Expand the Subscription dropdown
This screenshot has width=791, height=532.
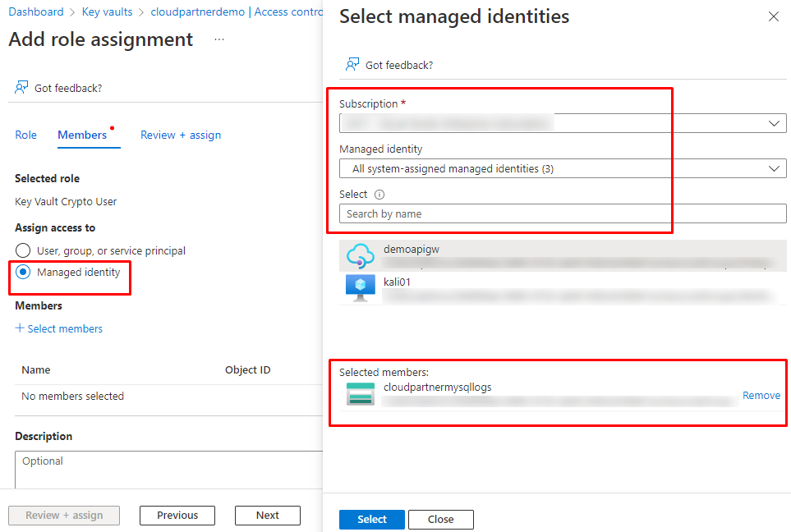pyautogui.click(x=563, y=123)
